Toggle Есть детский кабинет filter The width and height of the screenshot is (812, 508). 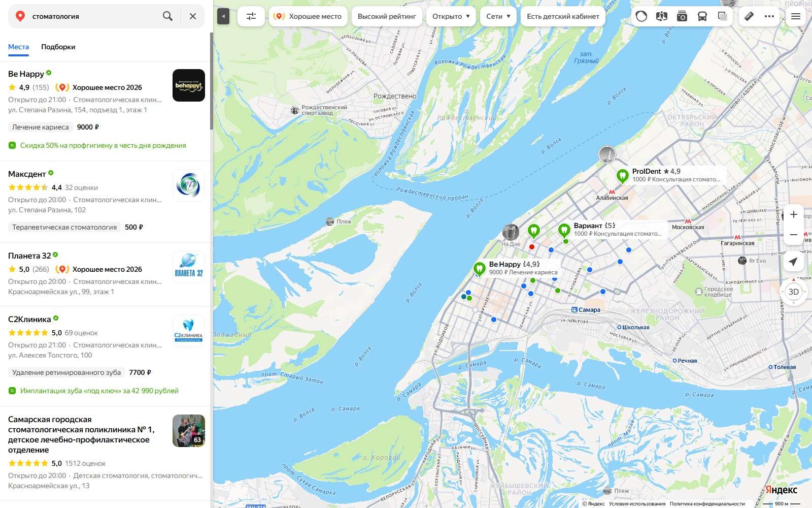pos(563,16)
